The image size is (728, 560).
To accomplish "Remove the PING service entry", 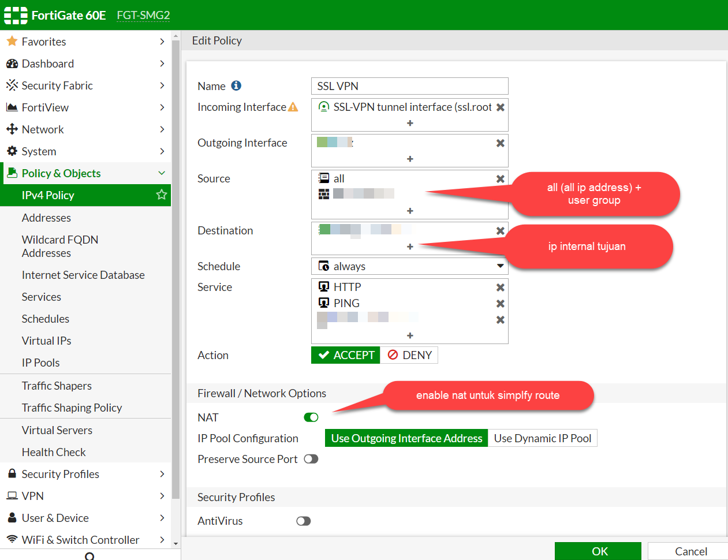I will point(501,304).
